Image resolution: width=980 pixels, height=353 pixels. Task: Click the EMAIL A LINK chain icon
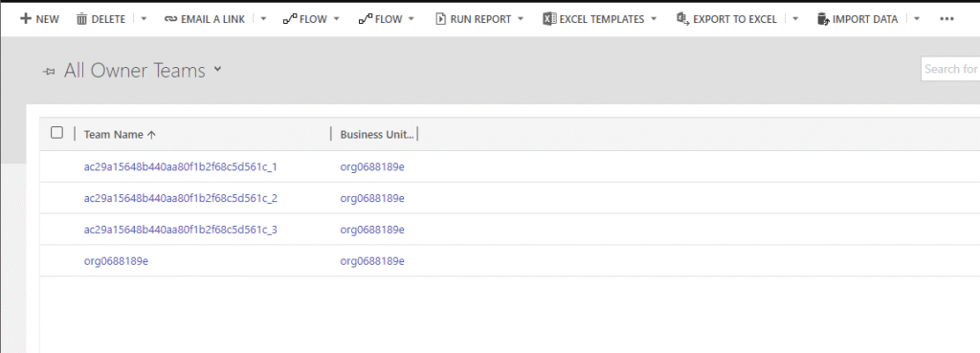tap(170, 19)
